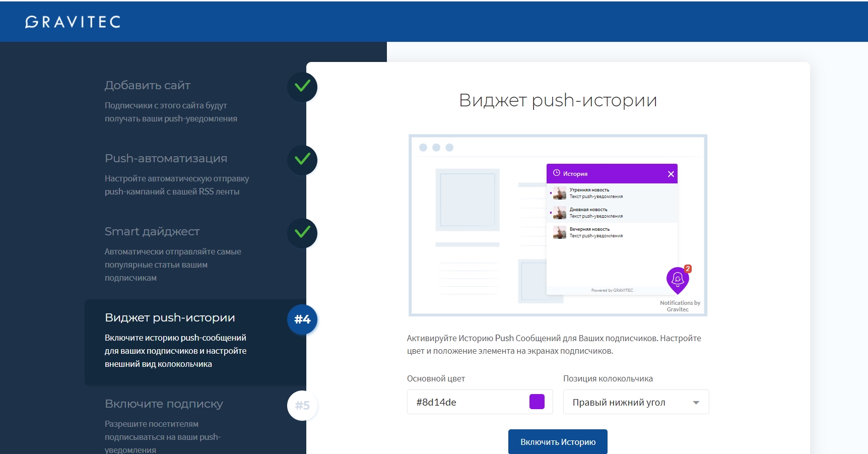Viewport: 868px width, 454px height.
Task: Close the История preview panel
Action: click(x=671, y=174)
